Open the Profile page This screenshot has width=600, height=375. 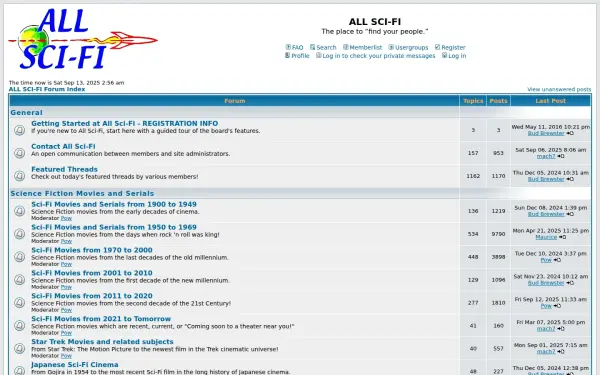(300, 56)
